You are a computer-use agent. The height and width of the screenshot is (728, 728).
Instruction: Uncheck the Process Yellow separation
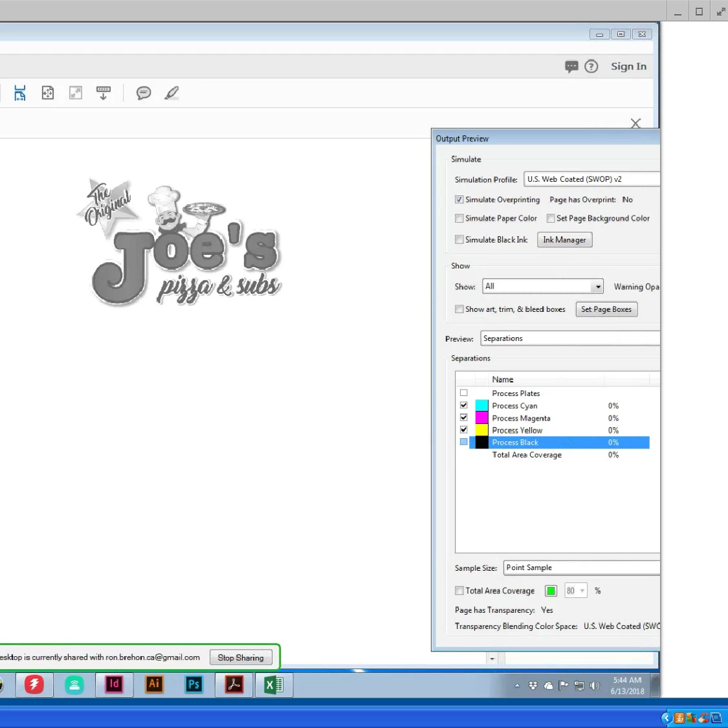click(463, 430)
